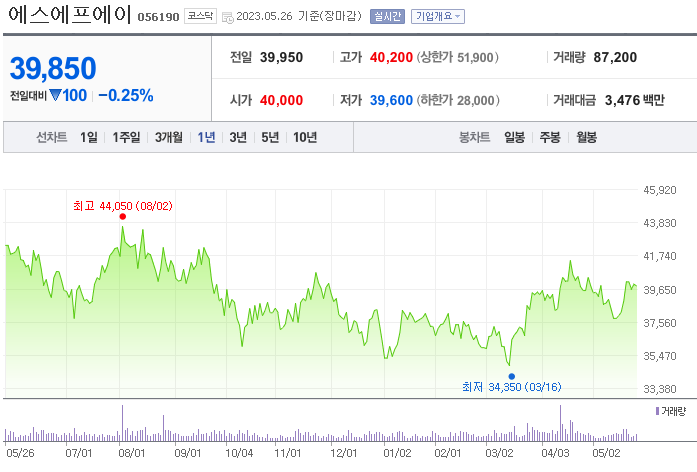Select the 1년 line chart tab
Viewport: 697px width, 472px height.
[x=206, y=137]
